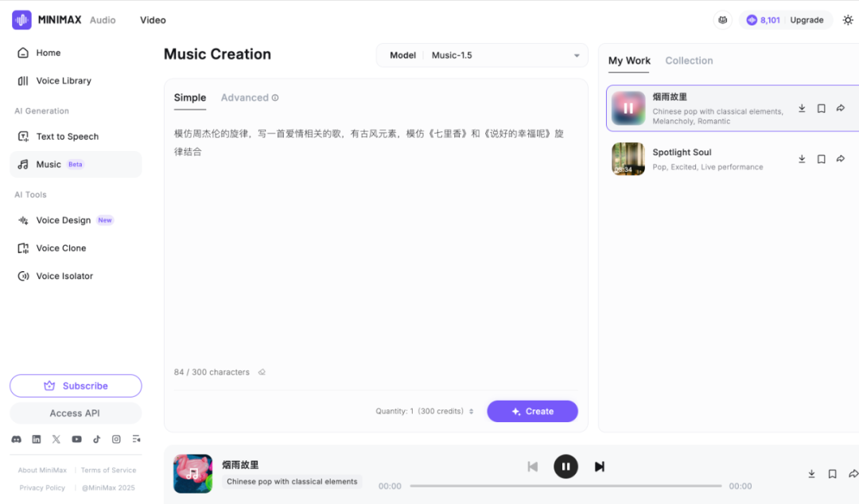Image resolution: width=859 pixels, height=504 pixels.
Task: Seek on the playback progress bar
Action: click(x=566, y=486)
